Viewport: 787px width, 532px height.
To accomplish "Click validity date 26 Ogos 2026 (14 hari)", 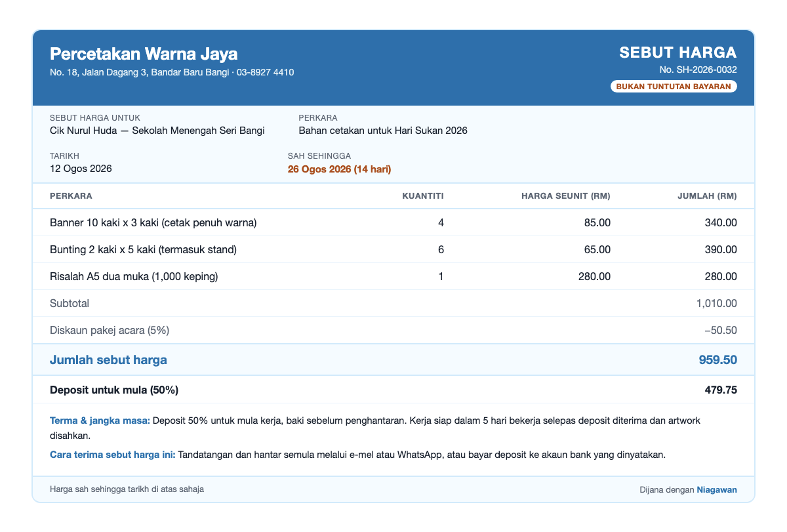I will point(339,169).
